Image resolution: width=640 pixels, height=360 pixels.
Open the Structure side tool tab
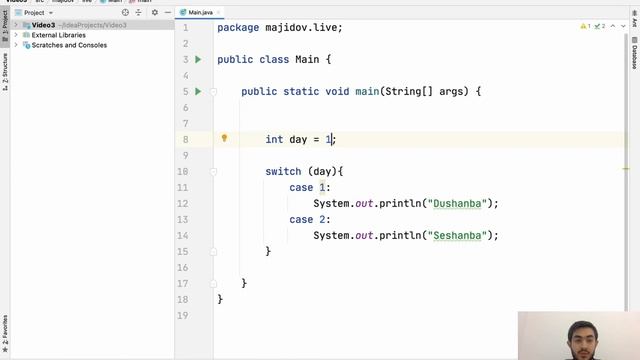coord(5,72)
